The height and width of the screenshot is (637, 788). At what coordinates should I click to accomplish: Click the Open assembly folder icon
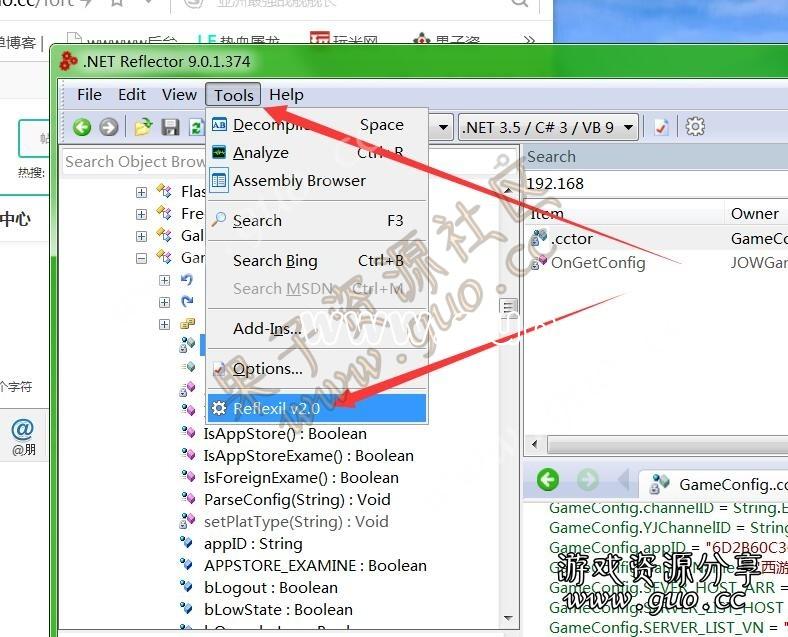143,127
